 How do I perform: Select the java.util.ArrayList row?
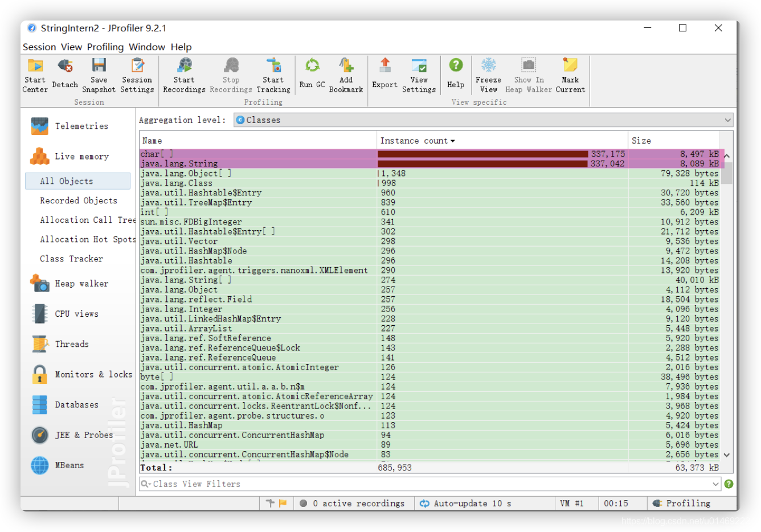point(429,328)
